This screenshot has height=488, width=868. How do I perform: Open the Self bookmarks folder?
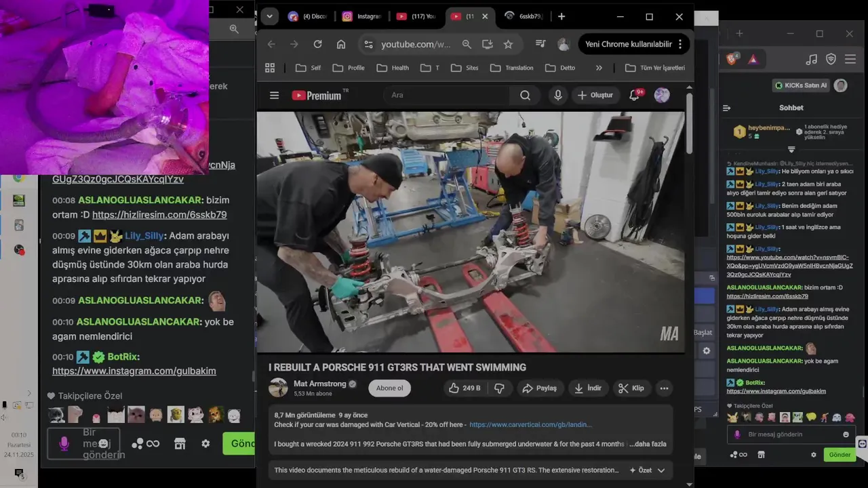tap(309, 68)
